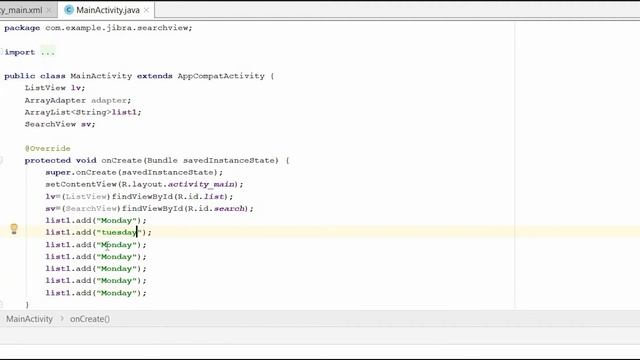
Task: Open the yellow lightbulb quick-fix icon
Action: (x=14, y=229)
